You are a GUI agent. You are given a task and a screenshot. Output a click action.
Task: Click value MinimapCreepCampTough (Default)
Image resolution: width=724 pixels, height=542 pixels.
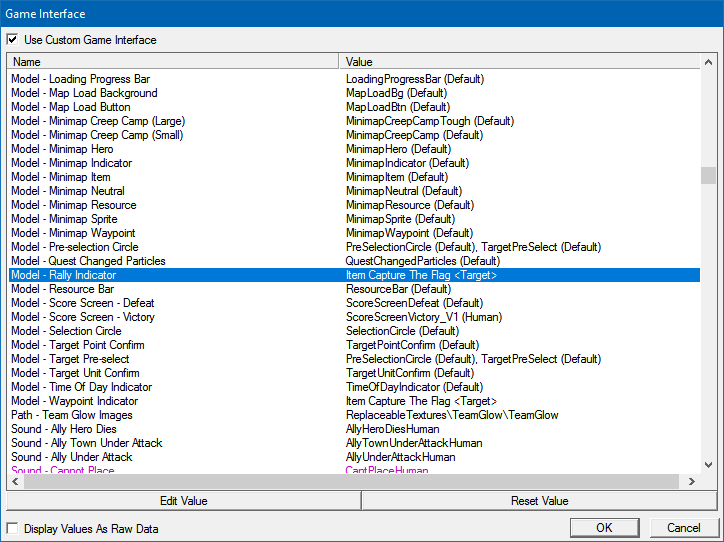pos(430,121)
